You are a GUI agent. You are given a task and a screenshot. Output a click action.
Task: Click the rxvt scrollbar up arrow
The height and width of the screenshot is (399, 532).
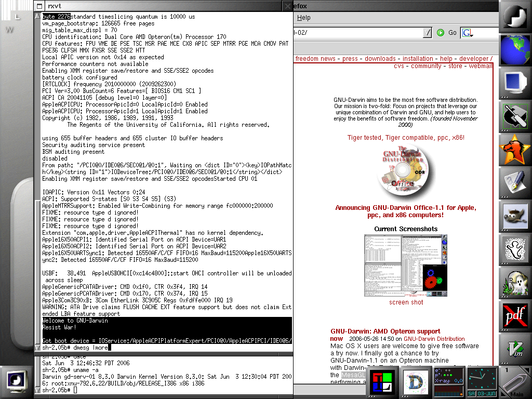pos(37,16)
